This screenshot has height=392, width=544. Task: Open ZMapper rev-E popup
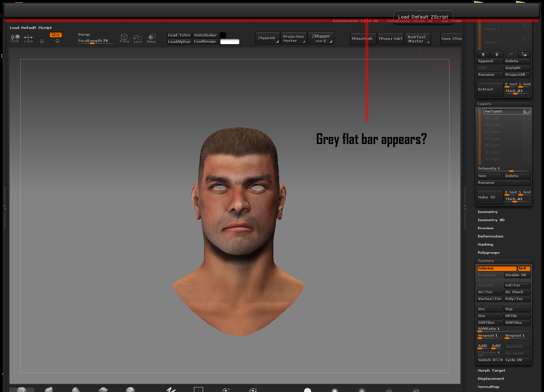pyautogui.click(x=321, y=38)
